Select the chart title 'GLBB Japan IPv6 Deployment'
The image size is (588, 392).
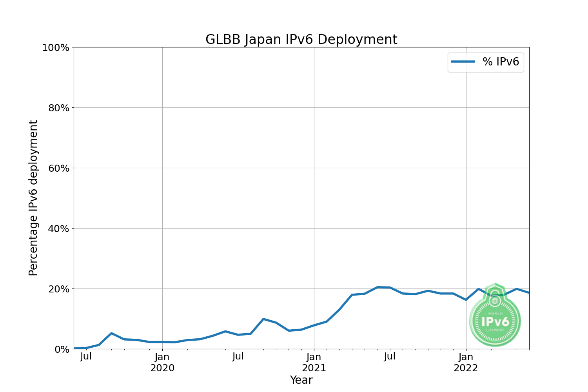click(301, 40)
